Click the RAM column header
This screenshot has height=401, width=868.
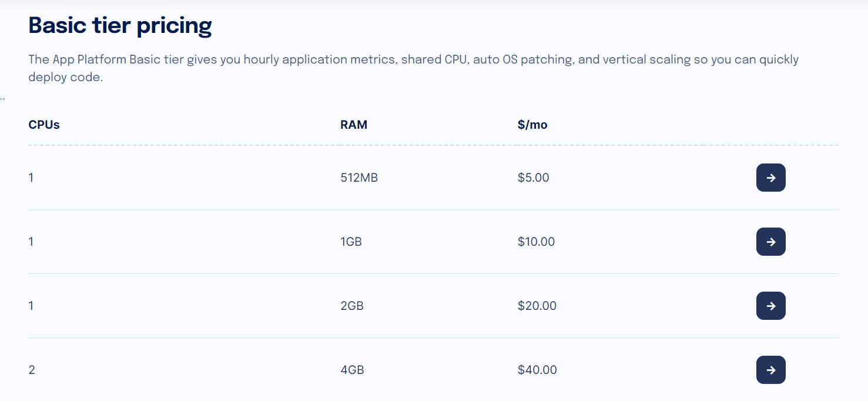click(x=354, y=125)
